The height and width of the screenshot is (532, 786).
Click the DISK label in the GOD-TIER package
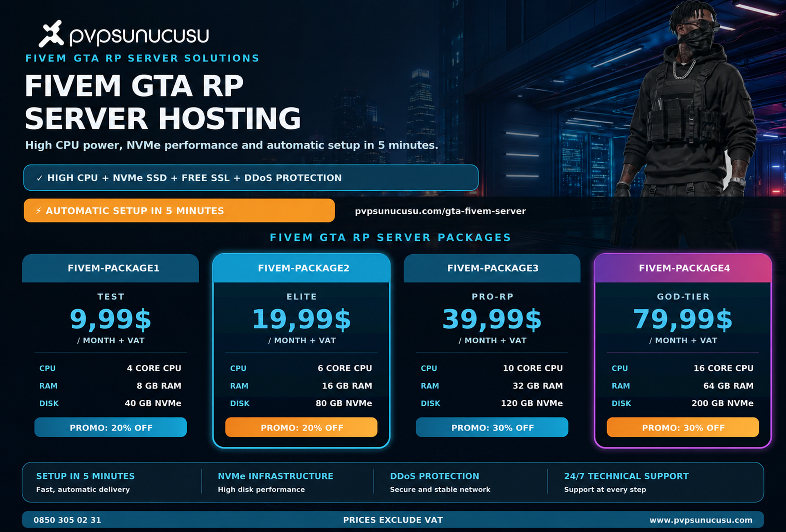(621, 404)
